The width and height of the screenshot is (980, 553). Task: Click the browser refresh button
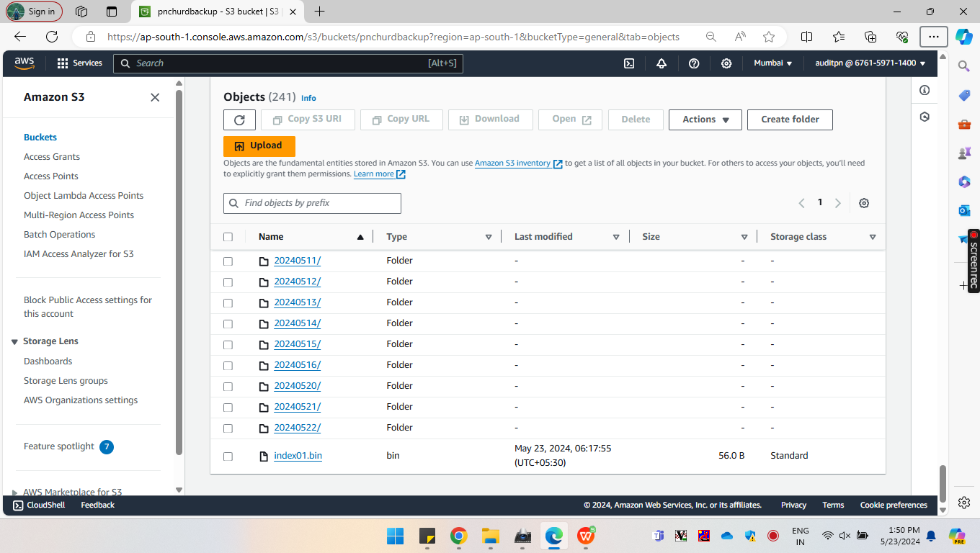coord(52,37)
